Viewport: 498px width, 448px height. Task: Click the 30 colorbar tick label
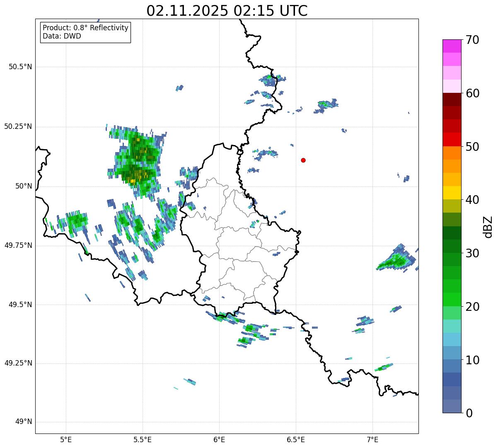pos(472,253)
